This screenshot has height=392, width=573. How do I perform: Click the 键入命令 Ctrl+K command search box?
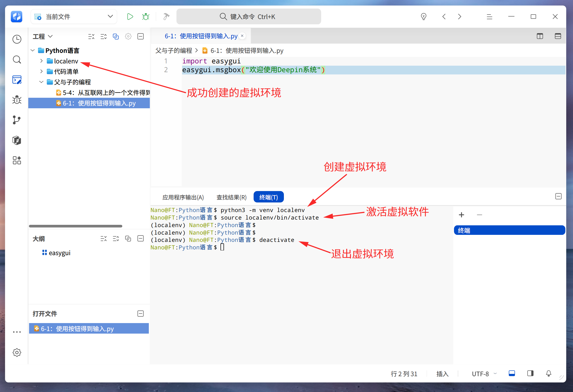[249, 17]
